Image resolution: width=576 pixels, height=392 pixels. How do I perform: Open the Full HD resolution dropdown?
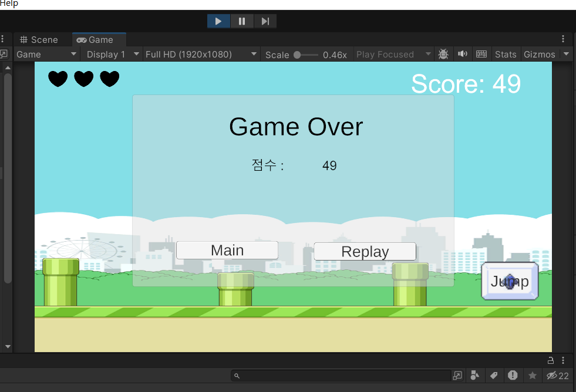tap(201, 55)
